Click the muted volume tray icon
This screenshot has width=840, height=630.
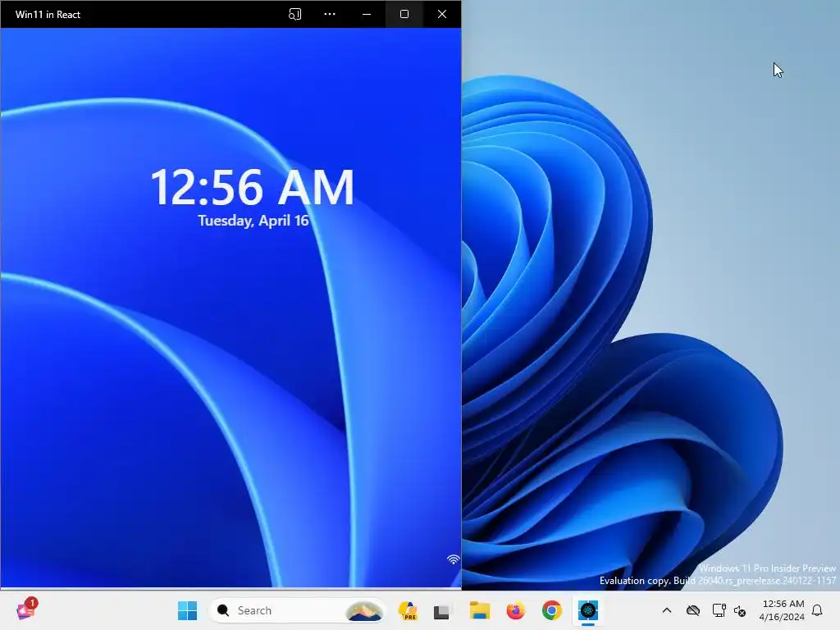click(x=740, y=610)
